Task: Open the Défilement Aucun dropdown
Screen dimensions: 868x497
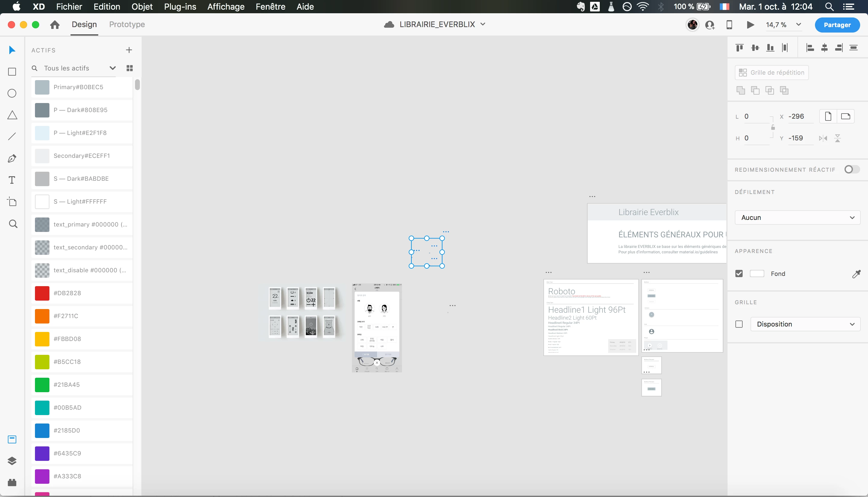Action: pyautogui.click(x=797, y=217)
